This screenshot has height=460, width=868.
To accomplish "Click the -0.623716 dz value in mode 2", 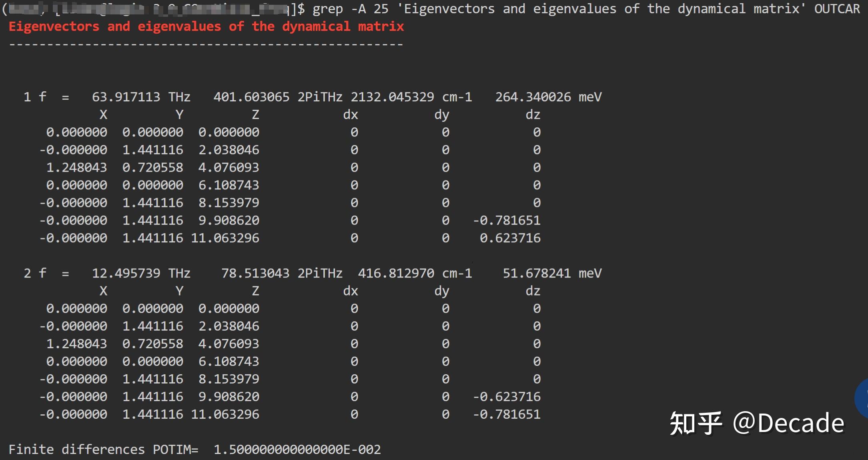I will tap(506, 396).
